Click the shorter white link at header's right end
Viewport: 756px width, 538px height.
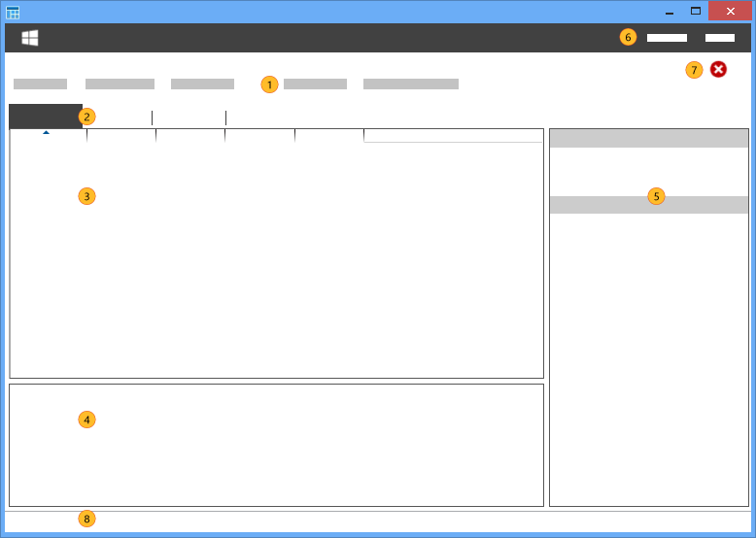click(719, 38)
